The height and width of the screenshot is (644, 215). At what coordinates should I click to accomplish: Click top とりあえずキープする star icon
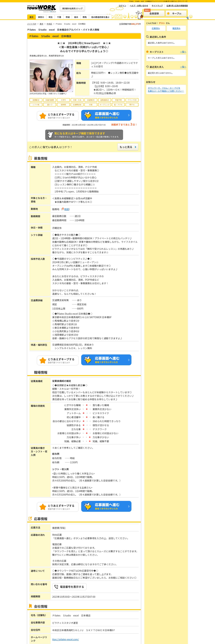[43, 116]
